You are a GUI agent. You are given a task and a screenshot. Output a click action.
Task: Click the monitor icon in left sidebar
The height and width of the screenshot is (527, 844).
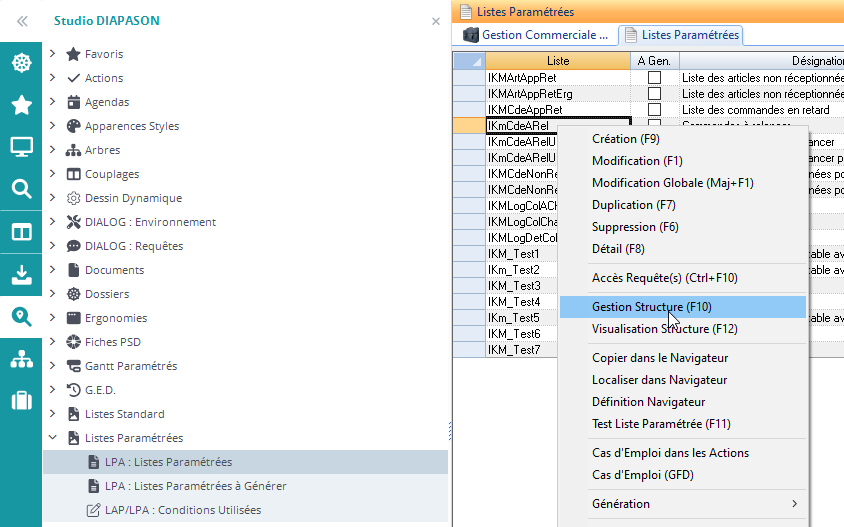[21, 147]
